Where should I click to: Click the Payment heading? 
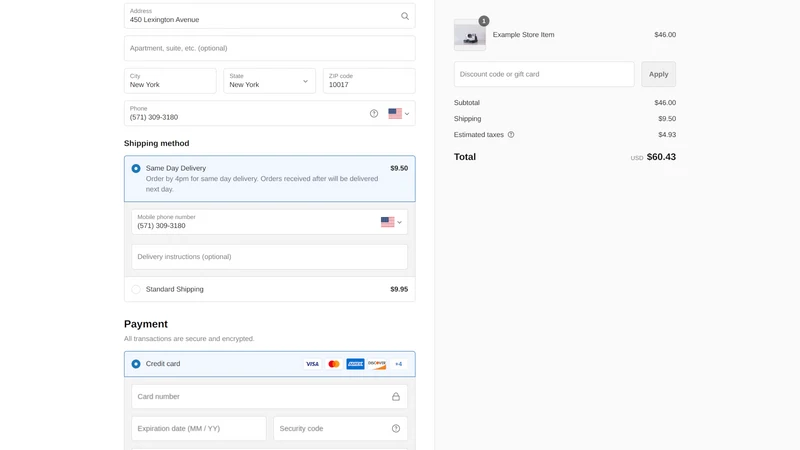(x=146, y=324)
